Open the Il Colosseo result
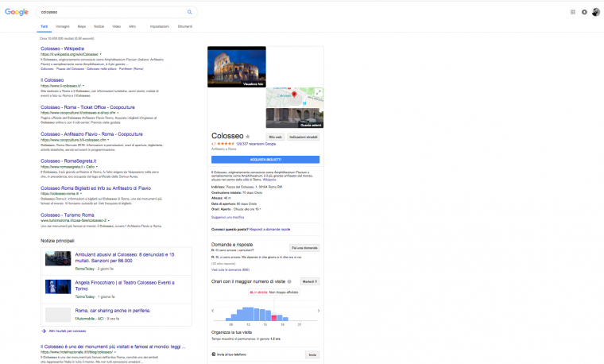 52,80
